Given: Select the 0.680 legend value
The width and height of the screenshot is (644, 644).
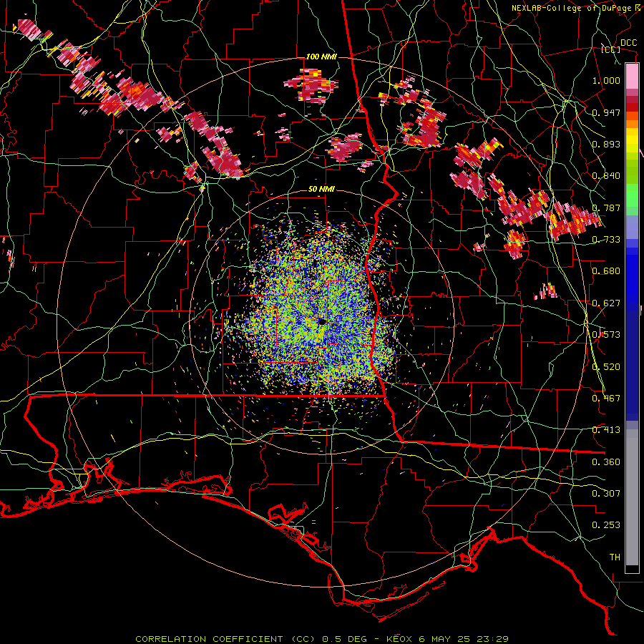Looking at the screenshot, I should pos(606,271).
